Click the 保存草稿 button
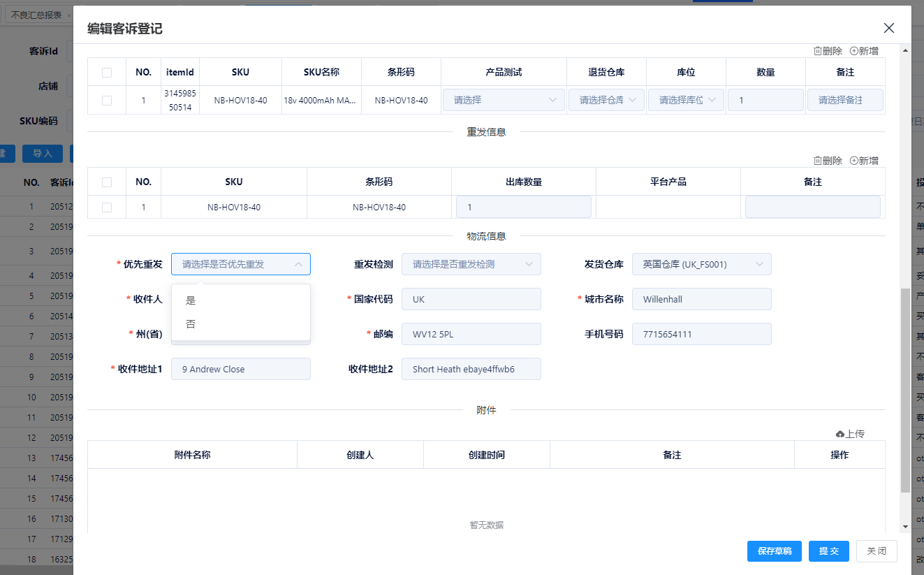The image size is (924, 575). pos(774,551)
